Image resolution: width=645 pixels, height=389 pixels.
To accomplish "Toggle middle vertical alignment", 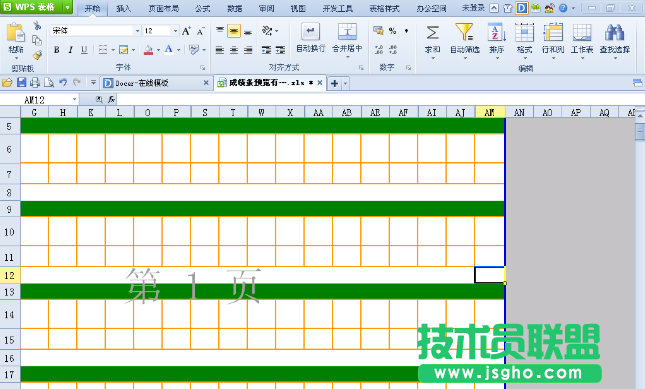I will [234, 31].
